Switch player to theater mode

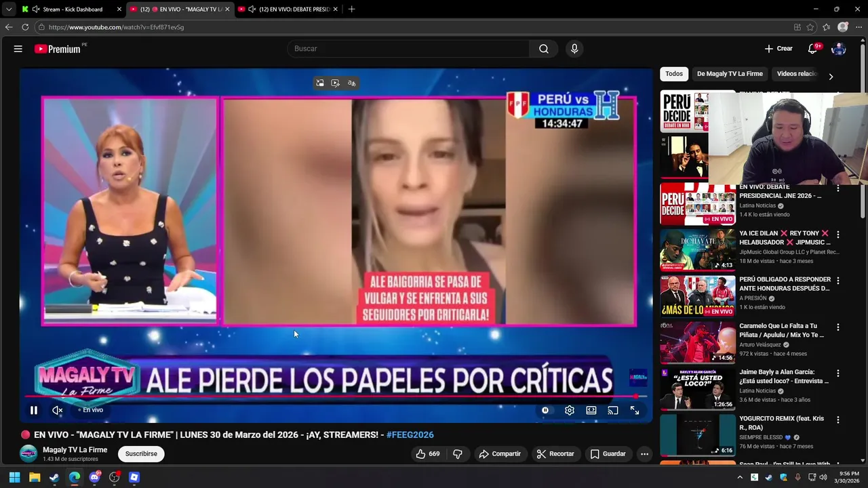click(x=591, y=410)
